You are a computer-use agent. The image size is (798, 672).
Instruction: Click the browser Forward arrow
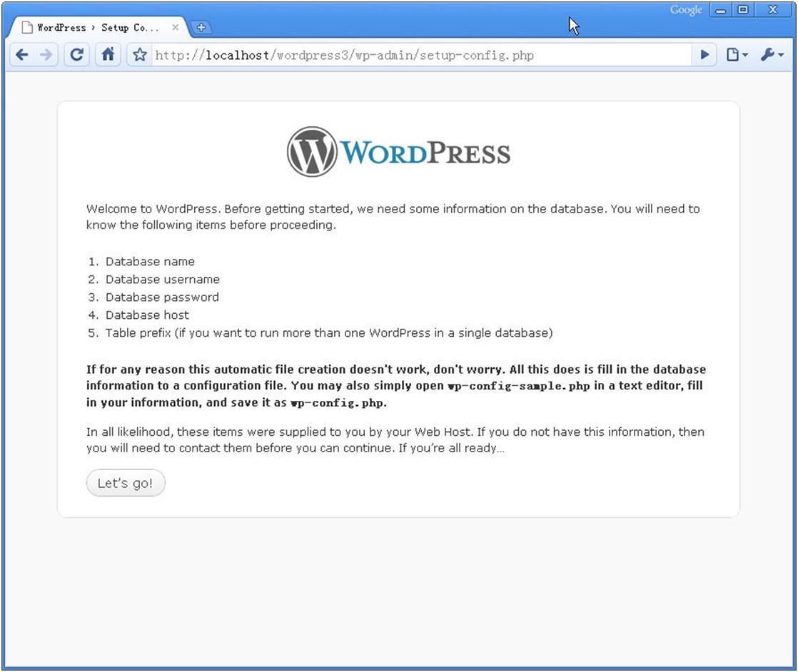(46, 54)
